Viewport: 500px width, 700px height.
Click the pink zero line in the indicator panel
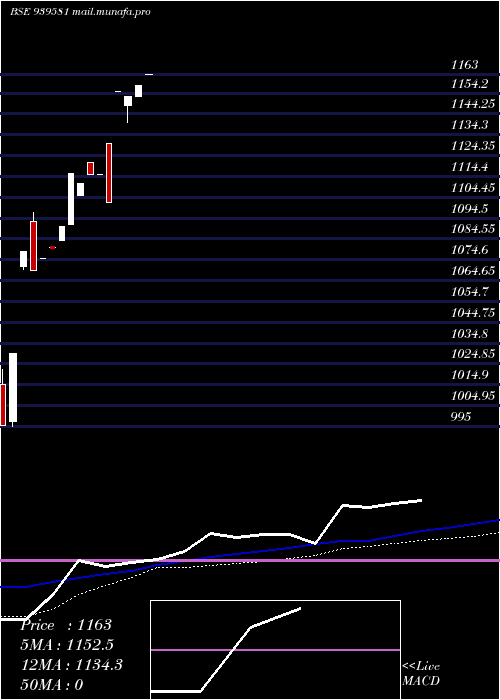(250, 560)
